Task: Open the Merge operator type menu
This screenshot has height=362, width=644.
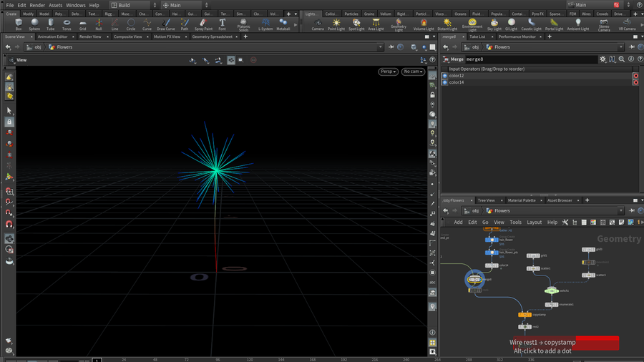Action: click(x=446, y=59)
